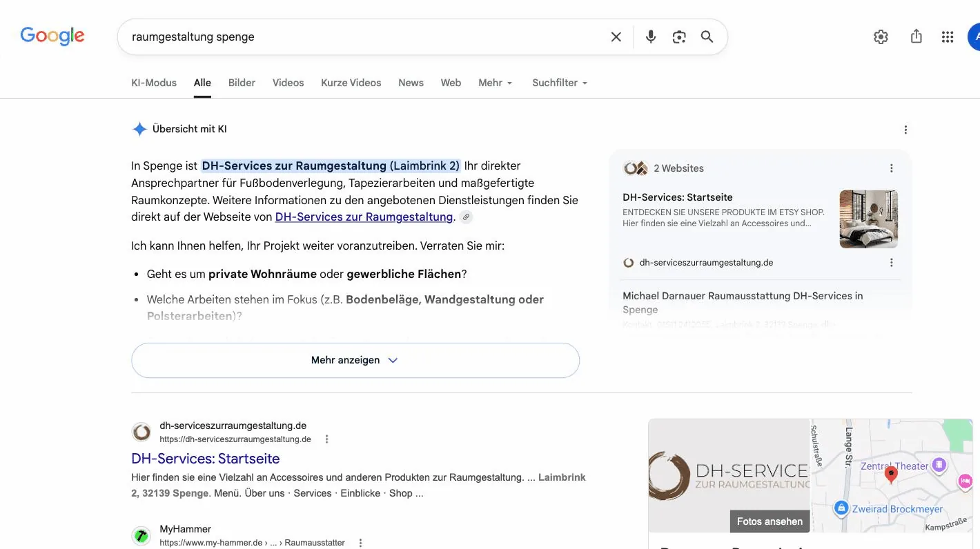
Task: Open the Bilder tab
Action: [x=242, y=83]
